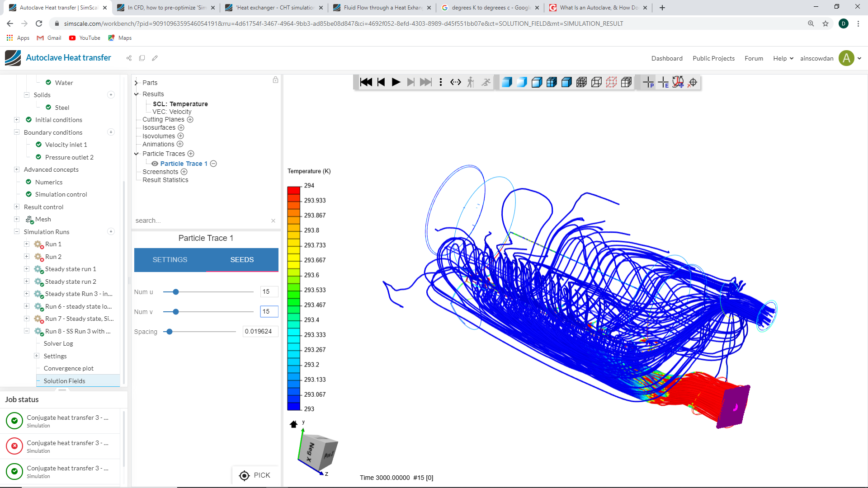Click the Spacing slider handle
868x488 pixels.
[x=170, y=332]
